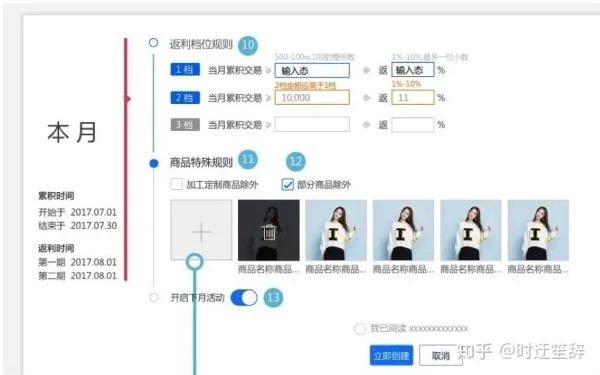Select the 我已阅读 radio button
This screenshot has width=600, height=375.
tap(360, 329)
